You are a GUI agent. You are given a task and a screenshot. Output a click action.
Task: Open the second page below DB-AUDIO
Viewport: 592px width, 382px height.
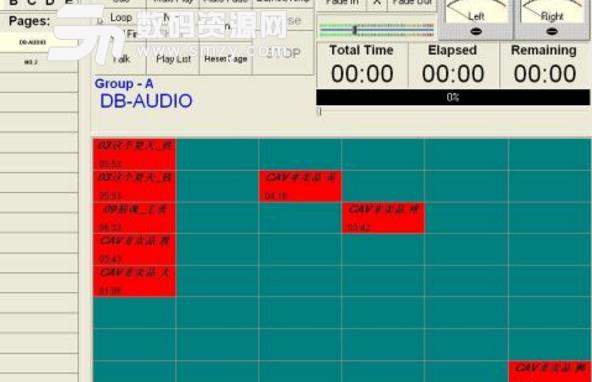pyautogui.click(x=39, y=62)
